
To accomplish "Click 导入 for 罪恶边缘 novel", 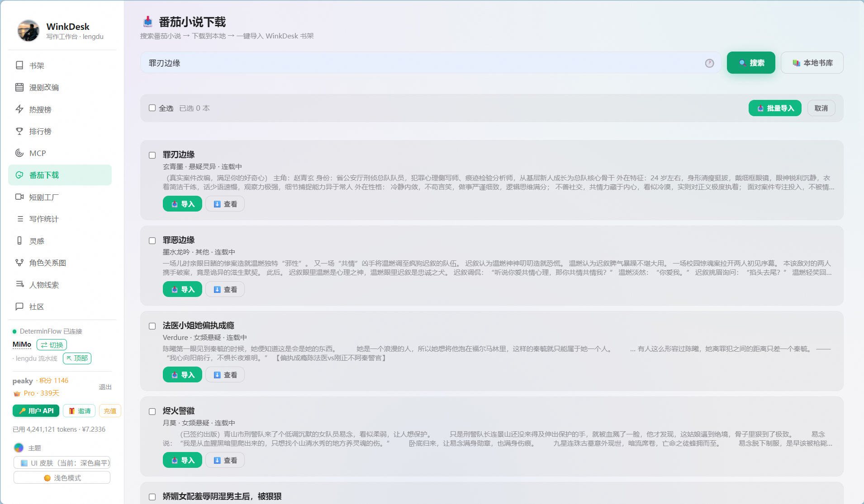I will (x=182, y=289).
